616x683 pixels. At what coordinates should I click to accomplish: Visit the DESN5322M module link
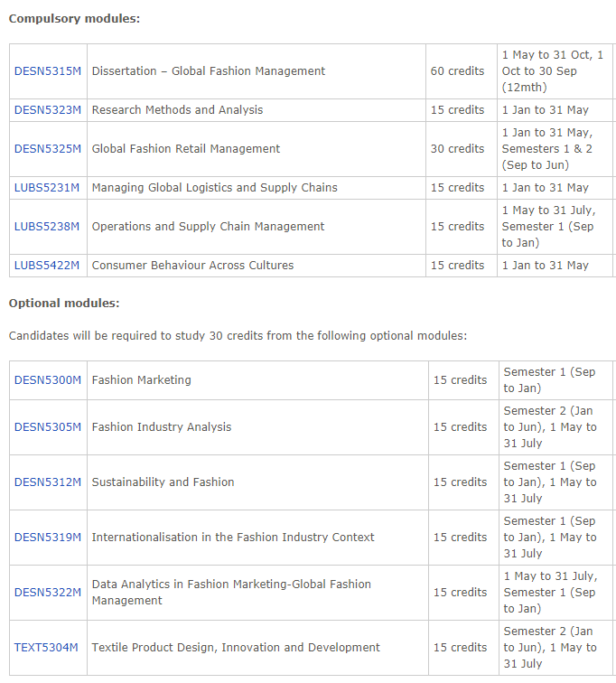click(48, 593)
